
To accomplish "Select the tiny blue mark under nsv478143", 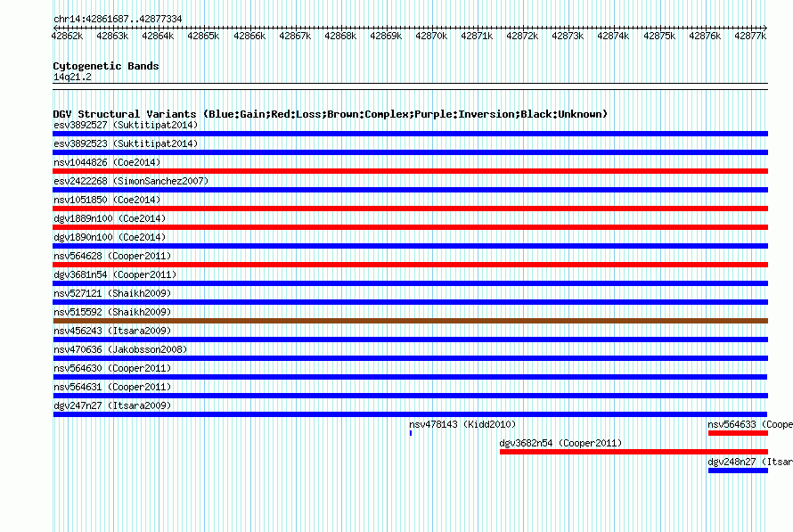I will tap(411, 433).
